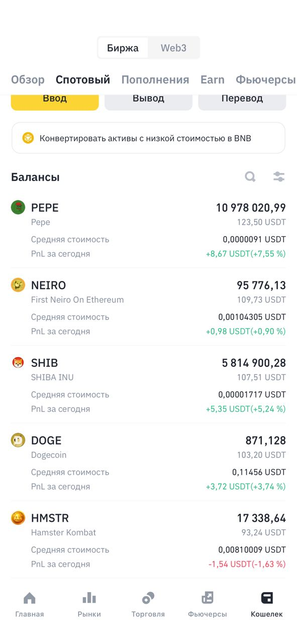Open the convert low-value assets to BNB banner
This screenshot has width=297, height=644.
click(148, 138)
